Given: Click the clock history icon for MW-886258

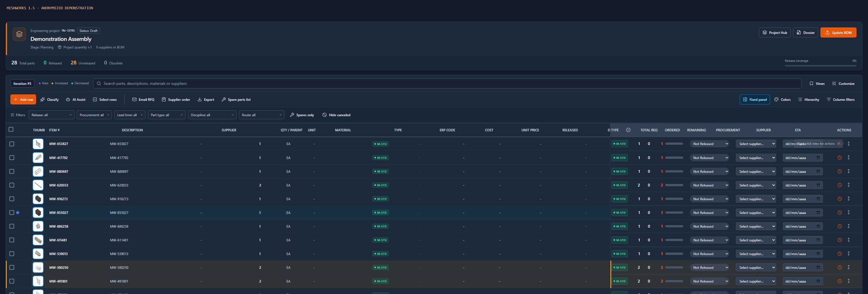Looking at the screenshot, I should click(839, 226).
